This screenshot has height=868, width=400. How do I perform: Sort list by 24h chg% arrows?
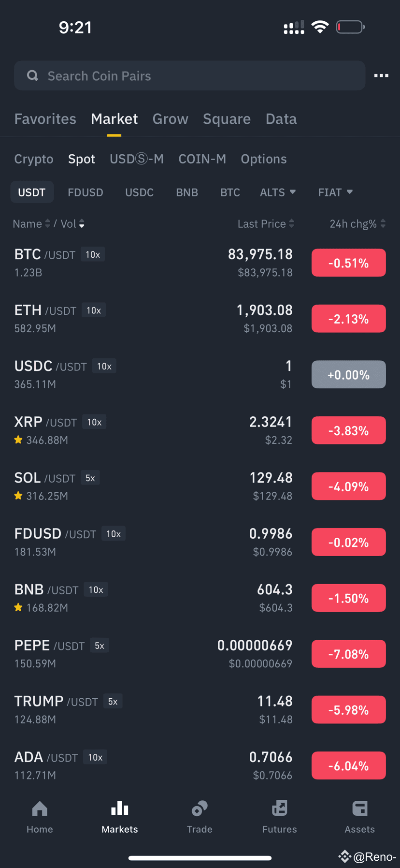coord(383,223)
